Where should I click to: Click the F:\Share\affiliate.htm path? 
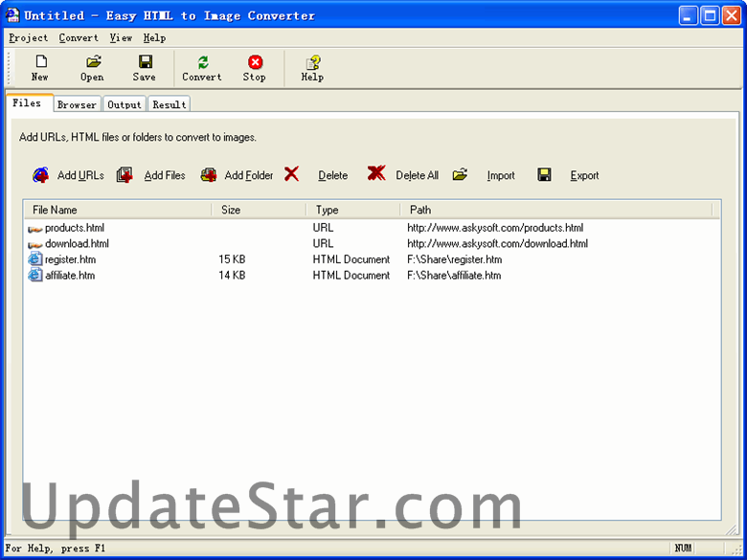coord(454,276)
